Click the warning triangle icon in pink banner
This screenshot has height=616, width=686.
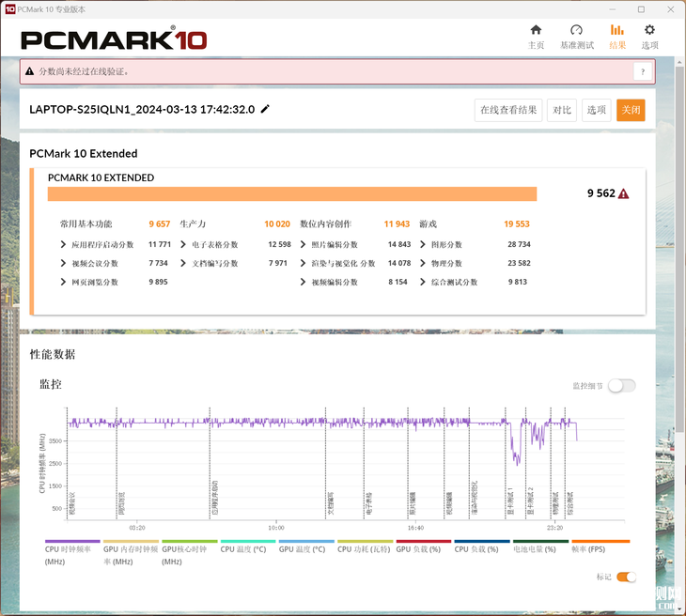click(30, 71)
